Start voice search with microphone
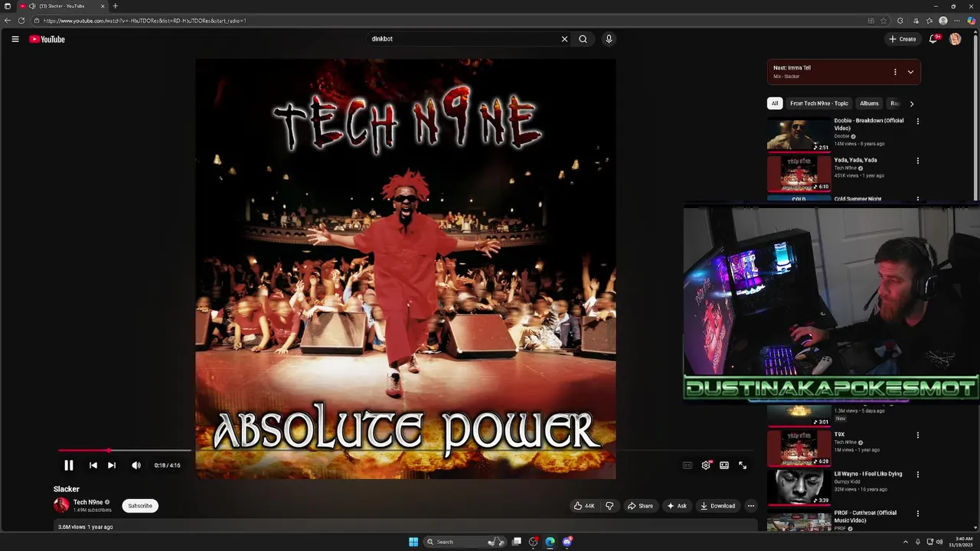The height and width of the screenshot is (551, 980). pyautogui.click(x=609, y=39)
